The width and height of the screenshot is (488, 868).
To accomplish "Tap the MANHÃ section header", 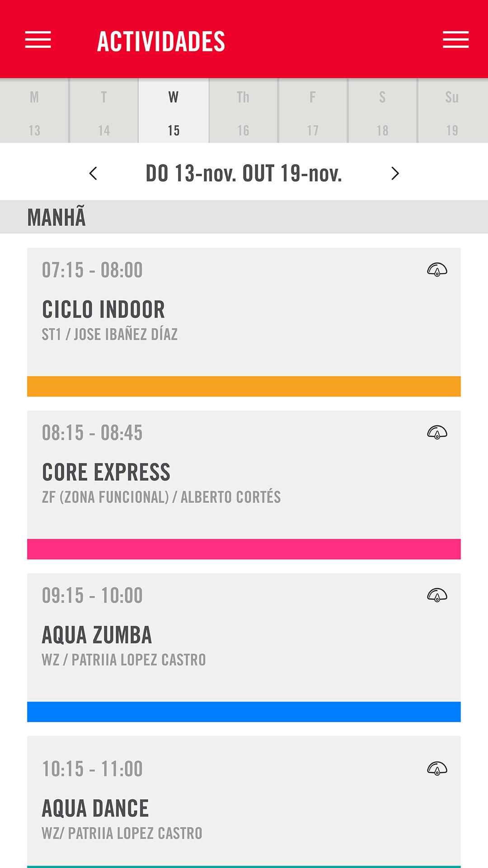I will 244,217.
